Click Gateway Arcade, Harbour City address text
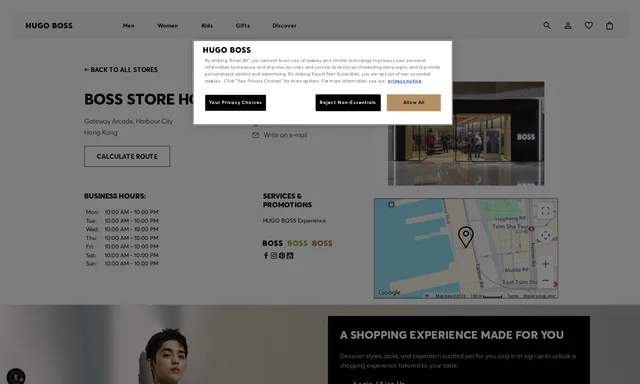The image size is (640, 384). (129, 121)
